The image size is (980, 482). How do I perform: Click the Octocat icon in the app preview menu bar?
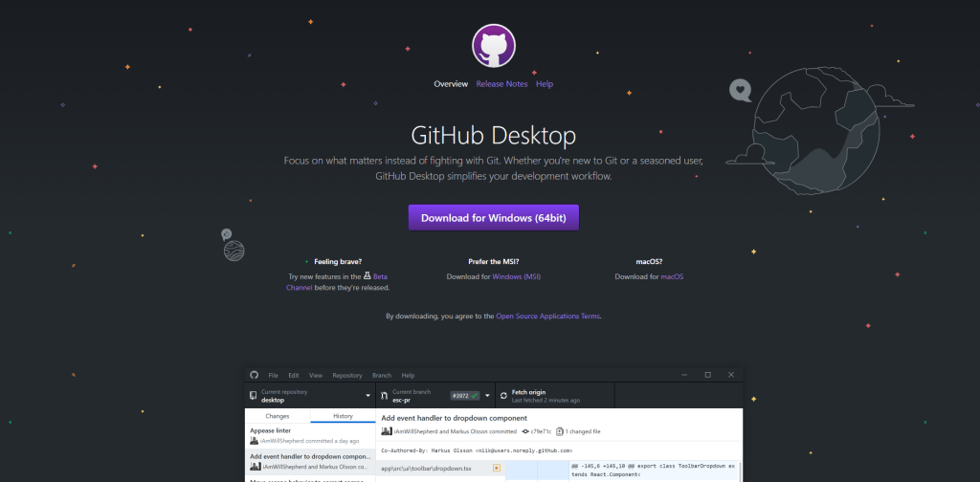pos(254,375)
